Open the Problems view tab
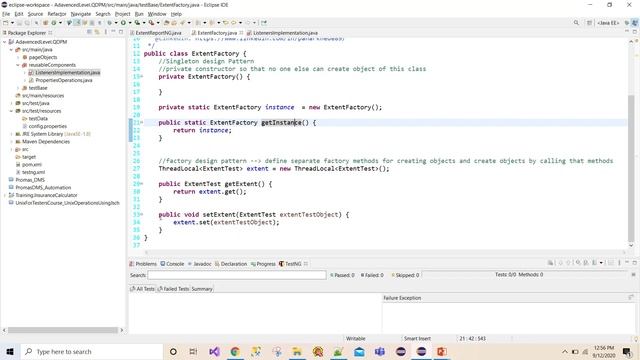This screenshot has width=640, height=360. [143, 264]
